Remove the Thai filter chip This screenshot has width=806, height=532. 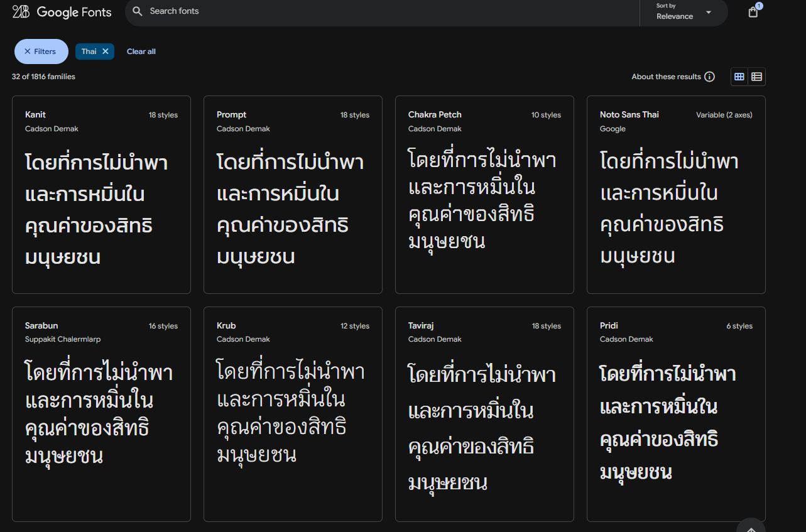tap(106, 52)
